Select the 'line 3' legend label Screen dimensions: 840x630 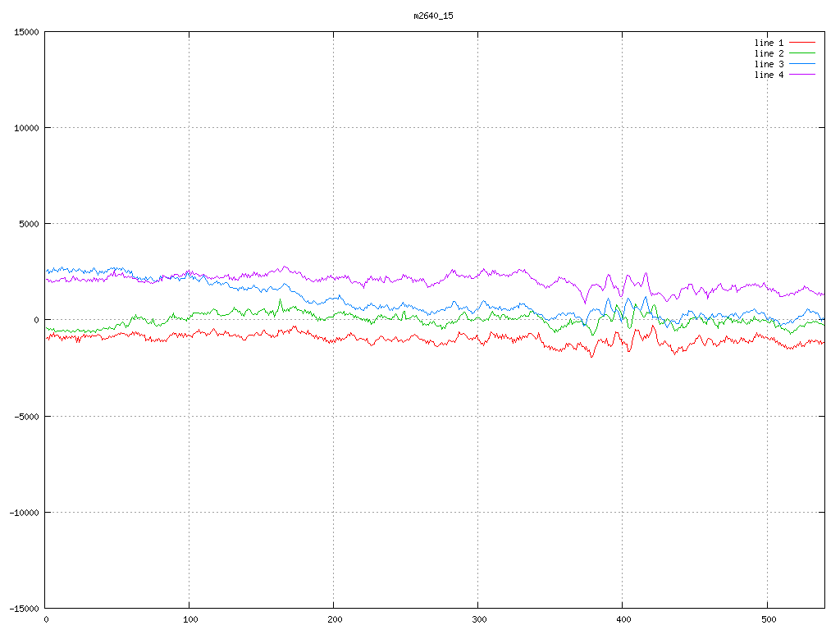coord(769,64)
